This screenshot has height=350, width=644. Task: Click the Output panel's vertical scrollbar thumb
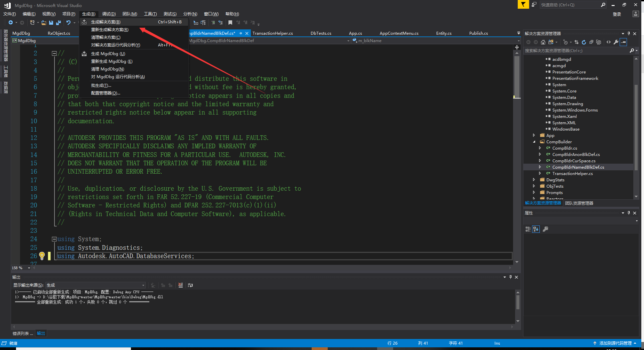click(518, 302)
